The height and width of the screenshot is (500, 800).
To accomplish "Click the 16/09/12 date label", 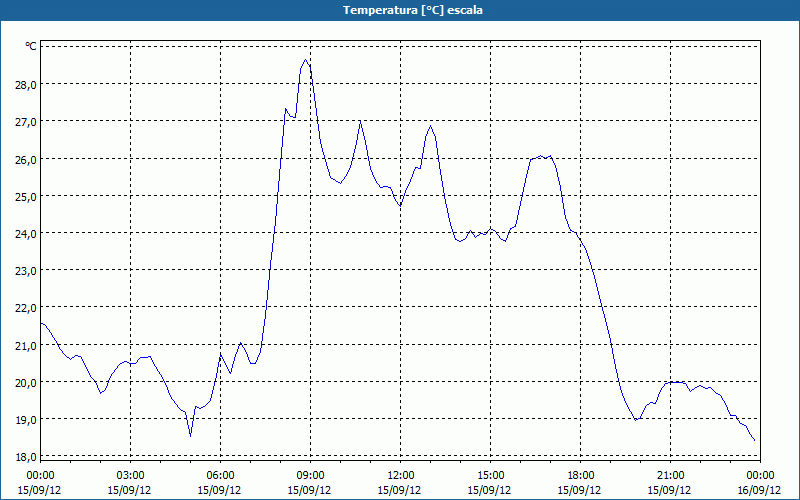I will [760, 490].
